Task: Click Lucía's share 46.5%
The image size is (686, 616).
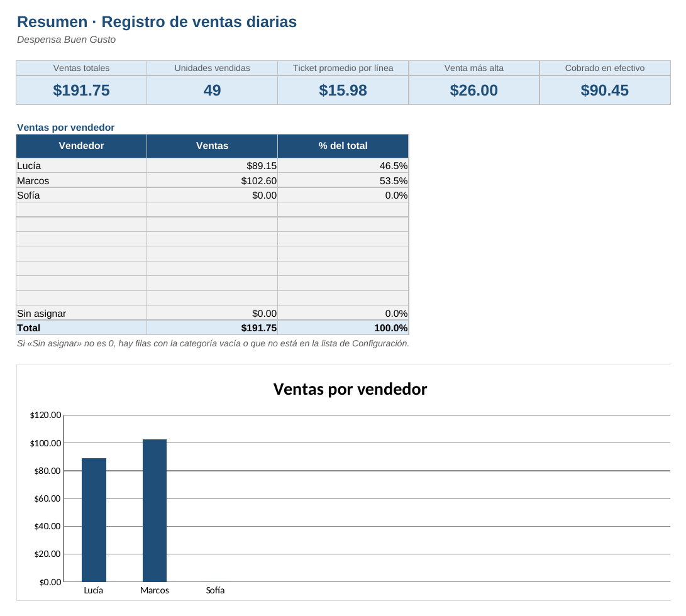Action: coord(343,165)
